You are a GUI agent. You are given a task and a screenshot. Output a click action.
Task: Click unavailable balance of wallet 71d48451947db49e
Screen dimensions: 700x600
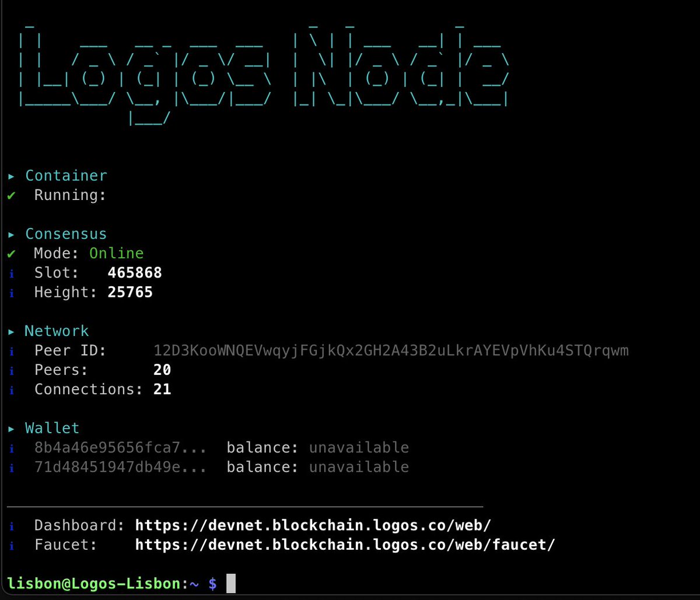(x=359, y=467)
